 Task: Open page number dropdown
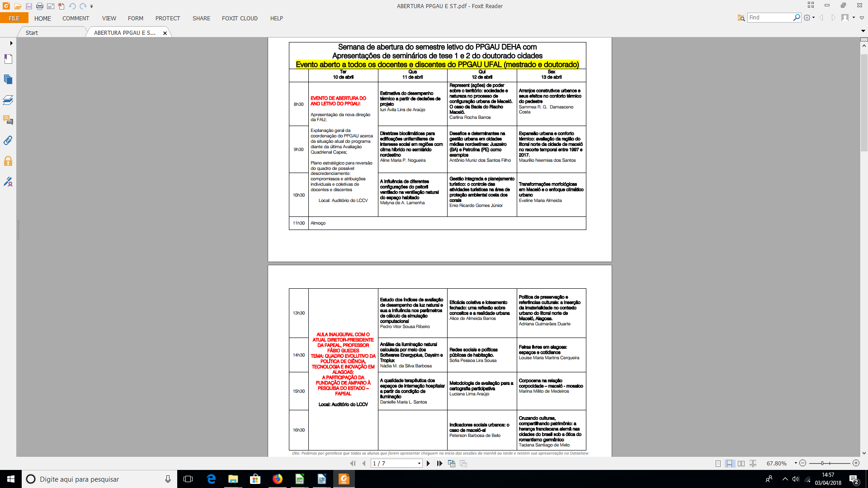[x=419, y=464]
